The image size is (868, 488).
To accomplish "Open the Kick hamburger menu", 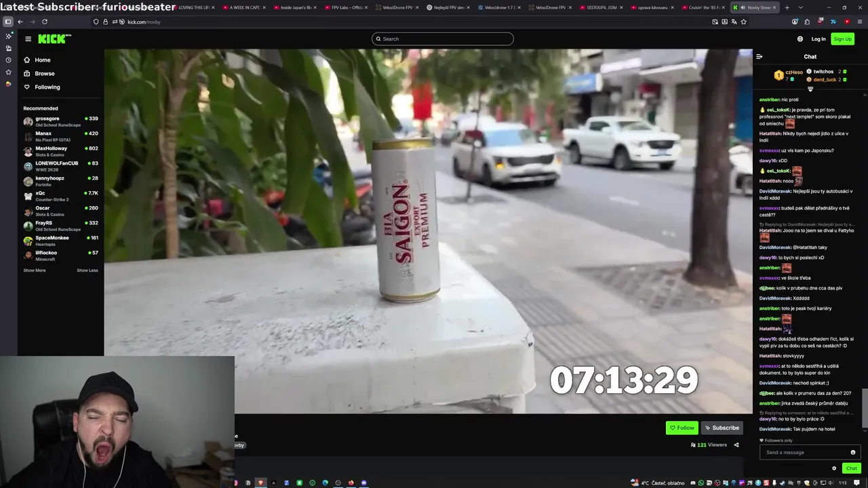I will [28, 39].
